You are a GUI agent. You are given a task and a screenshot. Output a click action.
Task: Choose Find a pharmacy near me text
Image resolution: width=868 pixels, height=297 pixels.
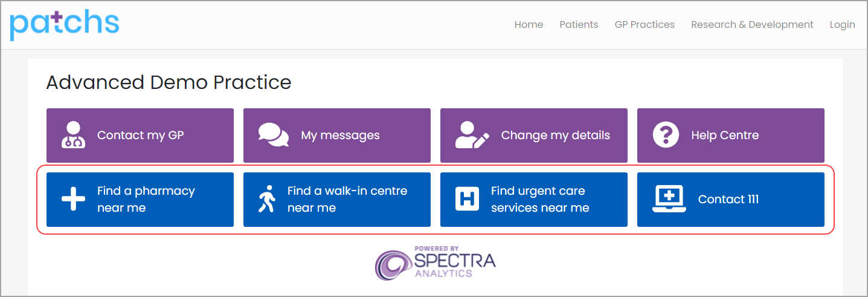coord(146,199)
